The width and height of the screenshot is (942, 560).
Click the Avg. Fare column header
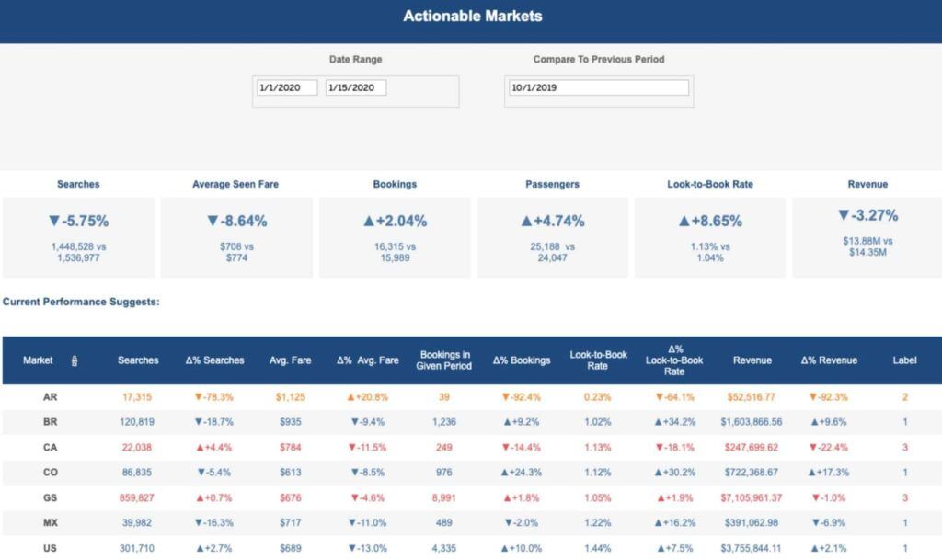pos(290,360)
